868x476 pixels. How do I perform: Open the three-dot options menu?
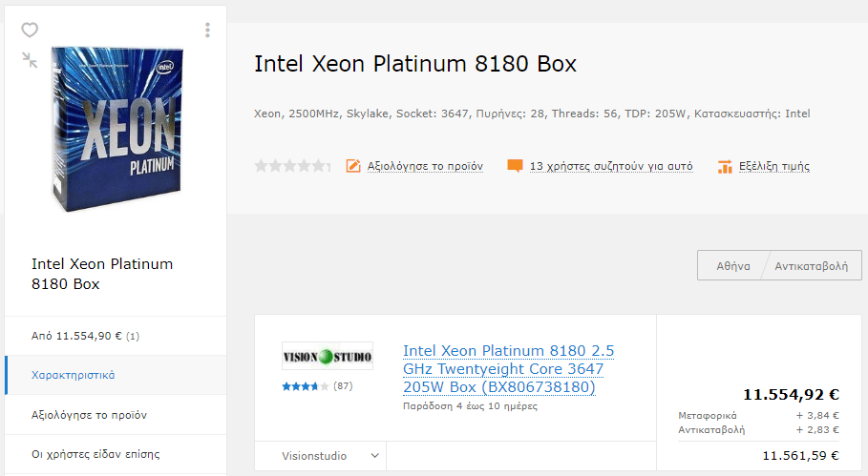(207, 30)
